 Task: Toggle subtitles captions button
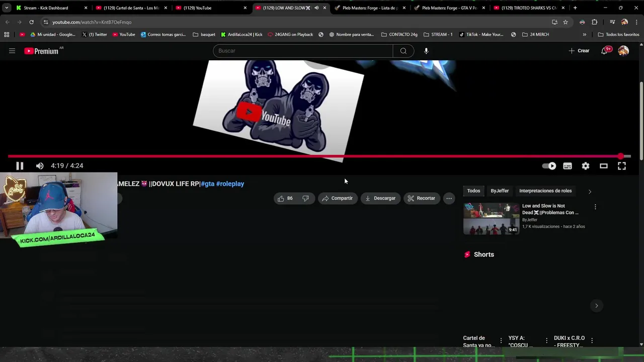[568, 166]
